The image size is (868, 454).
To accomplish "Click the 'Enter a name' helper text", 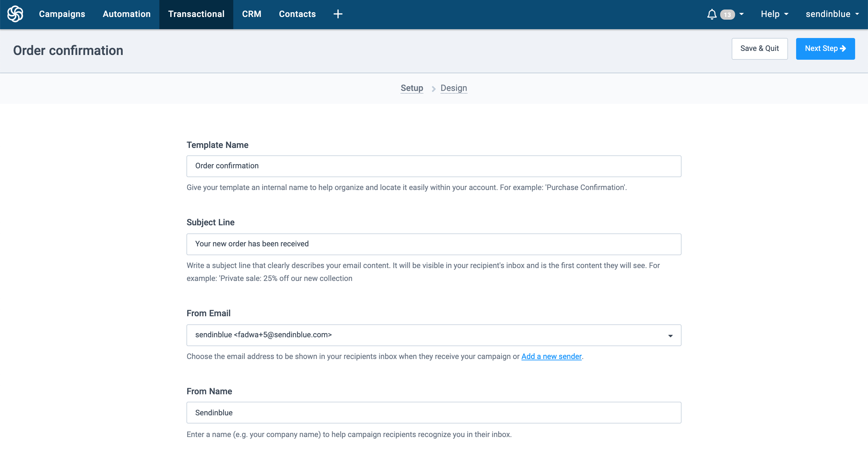I will (349, 434).
